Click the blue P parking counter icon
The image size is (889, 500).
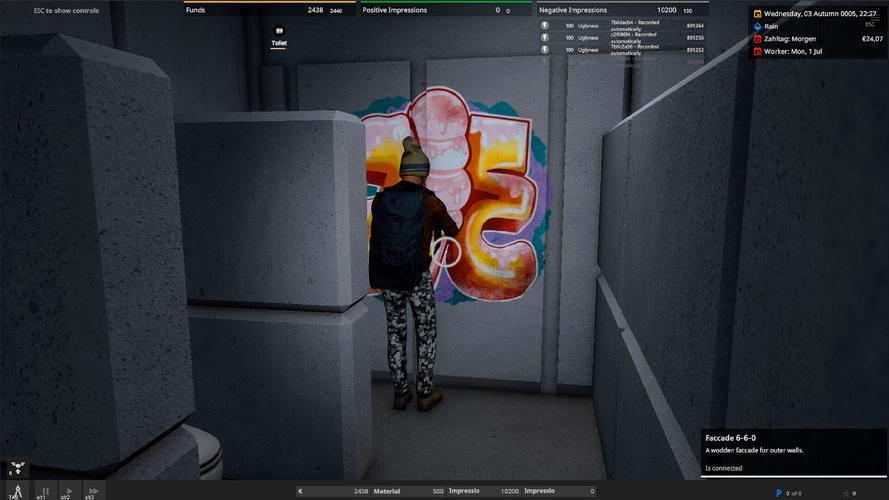point(778,492)
